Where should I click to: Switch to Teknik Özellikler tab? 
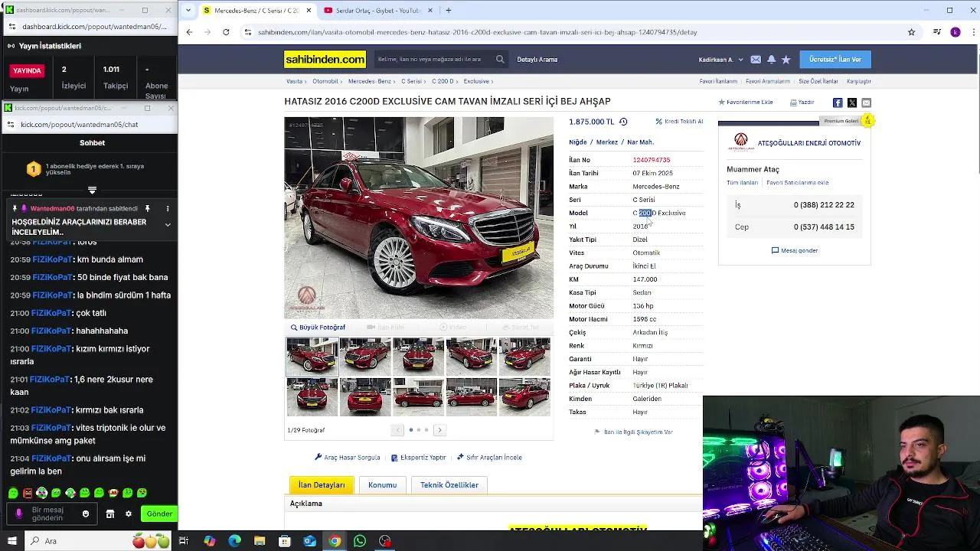[449, 484]
